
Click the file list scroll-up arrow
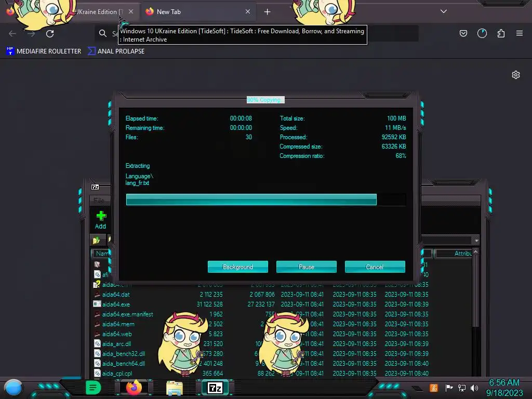point(476,251)
